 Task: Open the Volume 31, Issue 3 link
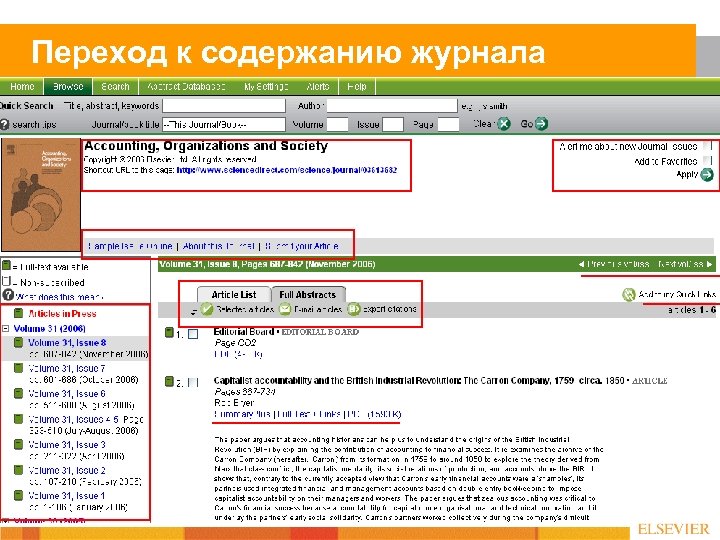[67, 444]
